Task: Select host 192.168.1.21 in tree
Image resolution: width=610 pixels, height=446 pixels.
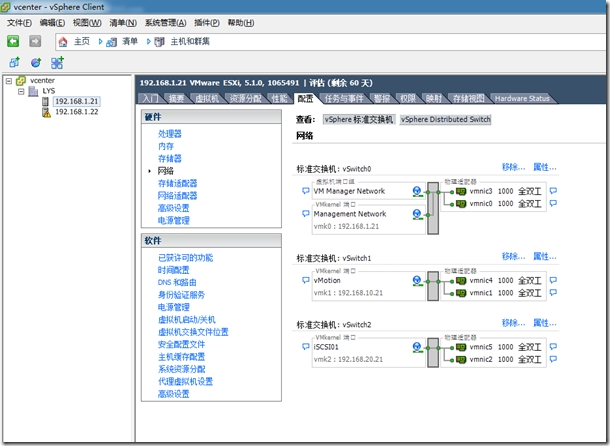Action: (x=77, y=102)
